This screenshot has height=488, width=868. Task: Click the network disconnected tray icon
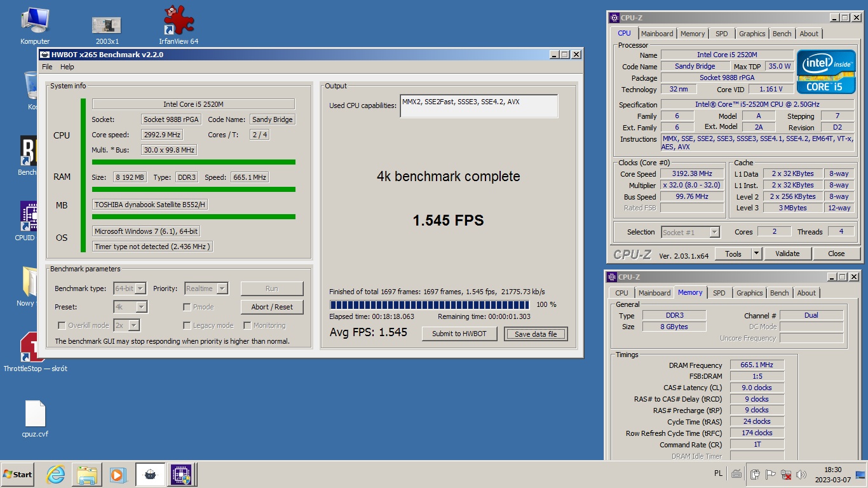pos(786,474)
